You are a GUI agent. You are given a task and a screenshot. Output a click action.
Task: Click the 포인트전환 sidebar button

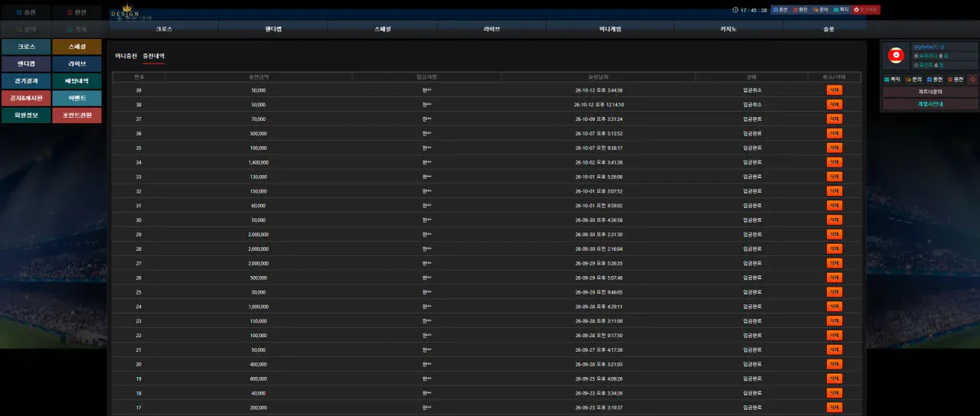click(77, 115)
